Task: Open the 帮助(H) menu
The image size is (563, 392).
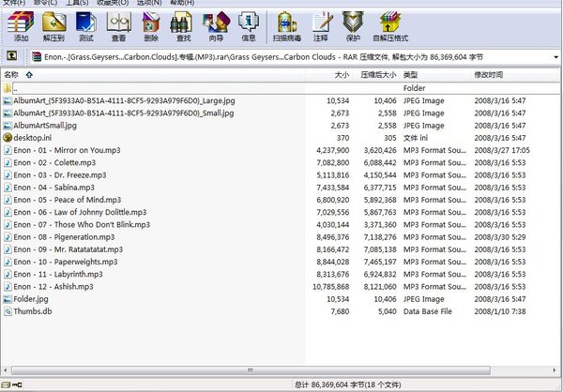Action: [182, 3]
